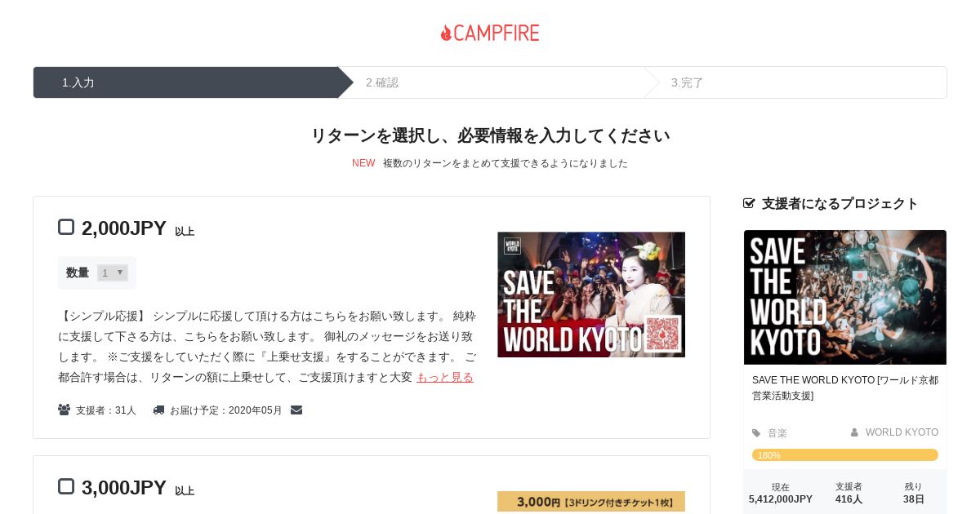Click the tag icon next to 音楽
Viewport: 980px width, 514px height.
click(756, 433)
